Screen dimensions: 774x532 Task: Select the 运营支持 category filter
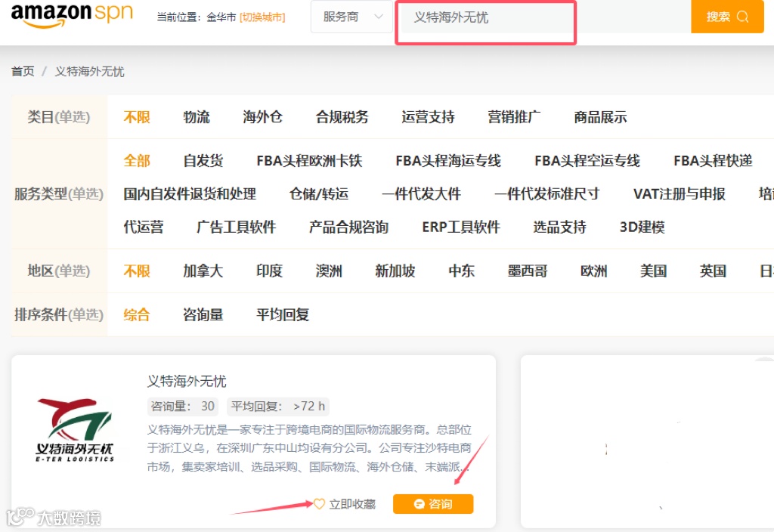428,117
